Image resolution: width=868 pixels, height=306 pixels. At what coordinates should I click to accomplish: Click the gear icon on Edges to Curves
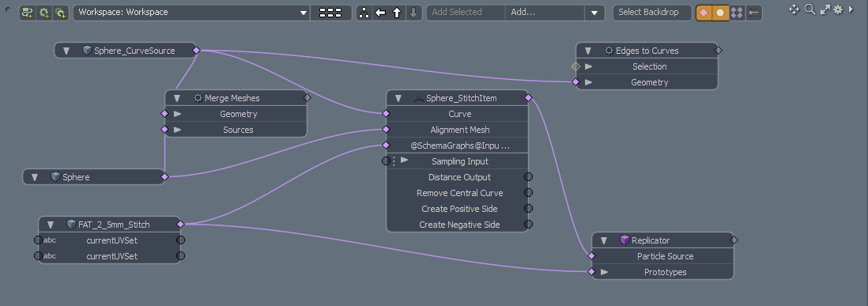[609, 51]
